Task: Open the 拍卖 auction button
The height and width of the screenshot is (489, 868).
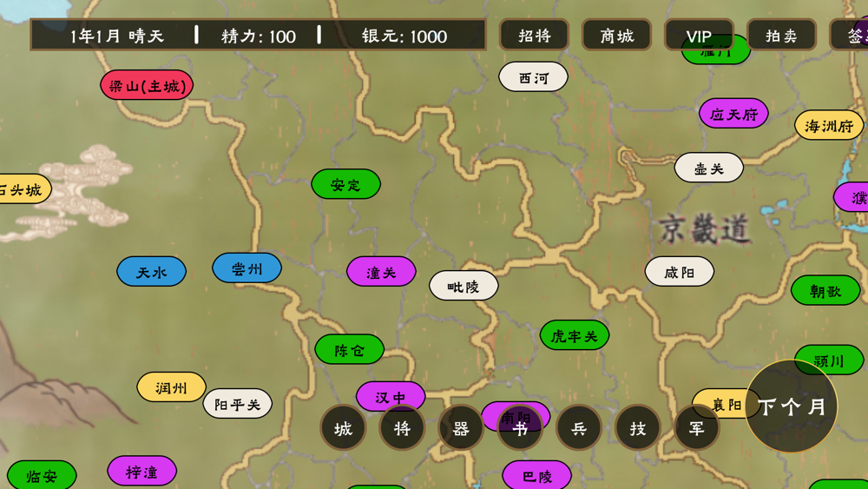Action: pyautogui.click(x=782, y=35)
